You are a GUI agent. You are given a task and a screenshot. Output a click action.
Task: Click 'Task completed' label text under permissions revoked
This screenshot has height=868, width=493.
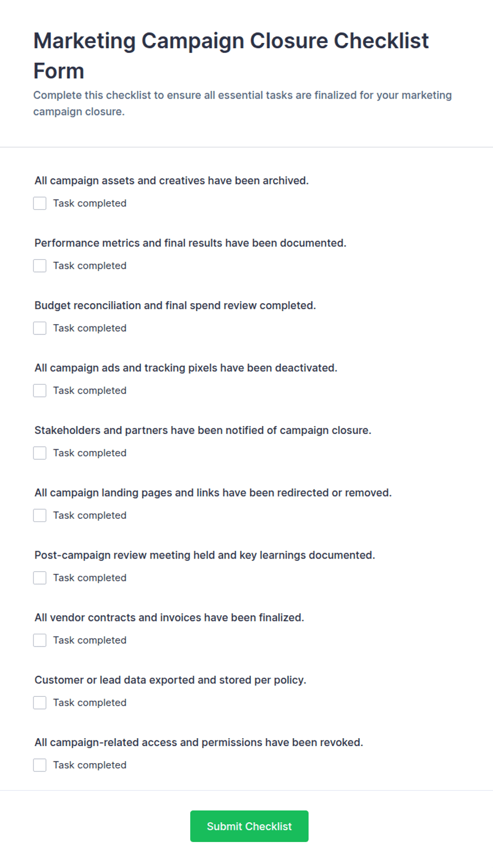point(90,766)
